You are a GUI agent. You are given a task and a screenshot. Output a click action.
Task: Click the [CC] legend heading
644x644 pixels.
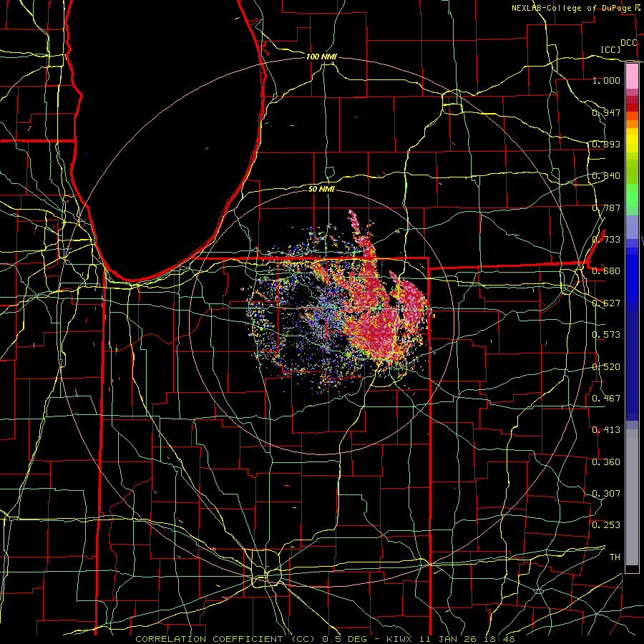coord(610,49)
